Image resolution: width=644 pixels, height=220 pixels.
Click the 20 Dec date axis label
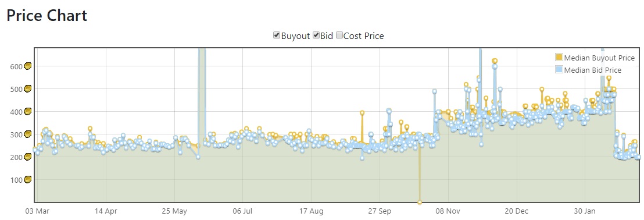click(x=517, y=211)
